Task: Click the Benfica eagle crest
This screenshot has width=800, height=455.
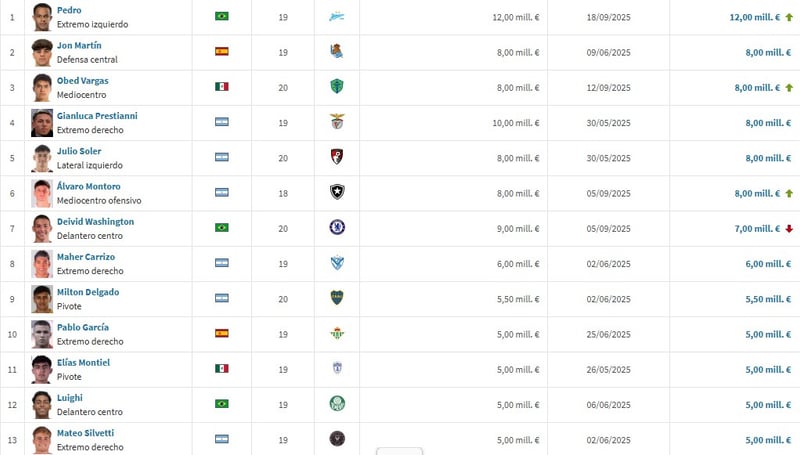Action: tap(336, 122)
